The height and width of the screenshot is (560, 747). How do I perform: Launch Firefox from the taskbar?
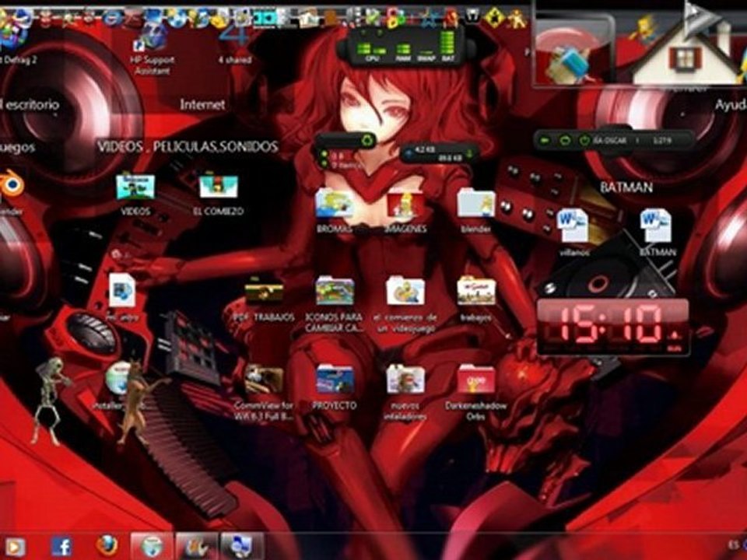(107, 546)
